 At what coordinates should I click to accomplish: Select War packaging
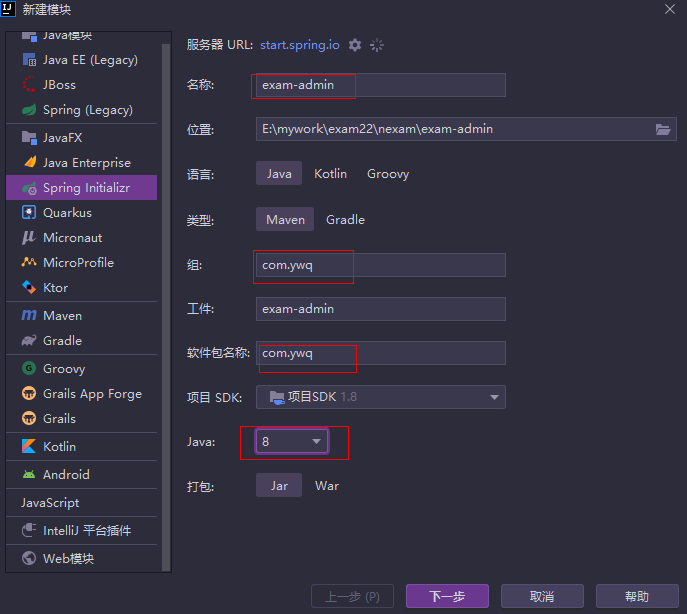tap(327, 485)
